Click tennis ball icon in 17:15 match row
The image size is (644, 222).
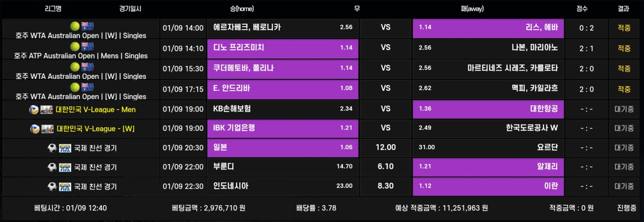[x=75, y=87]
